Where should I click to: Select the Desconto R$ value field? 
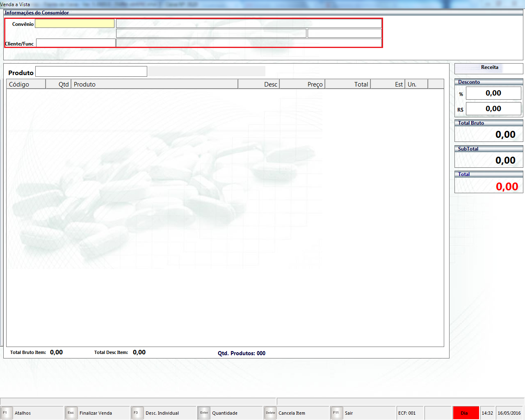tap(493, 109)
